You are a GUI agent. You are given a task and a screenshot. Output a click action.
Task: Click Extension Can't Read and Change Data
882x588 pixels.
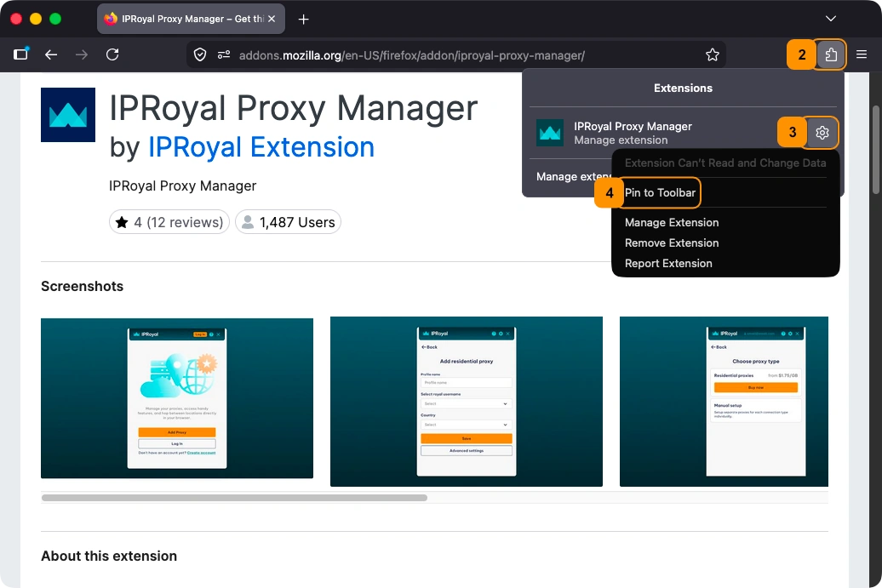point(725,163)
